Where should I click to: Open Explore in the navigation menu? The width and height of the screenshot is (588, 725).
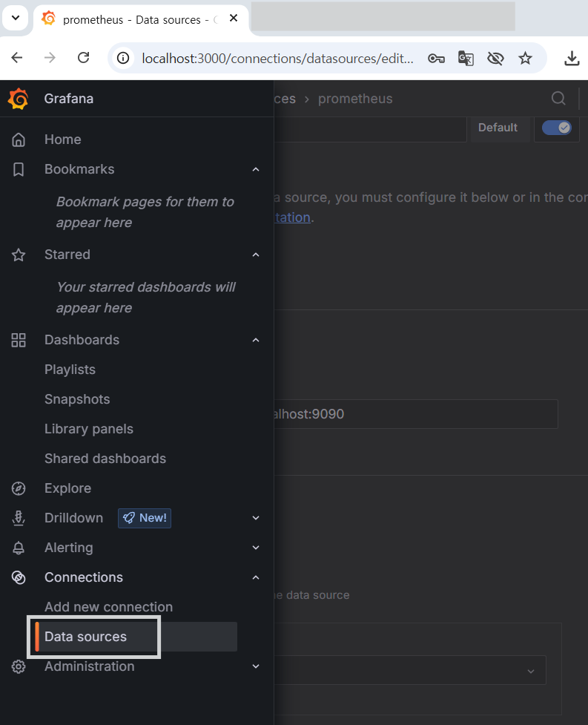[x=68, y=488]
